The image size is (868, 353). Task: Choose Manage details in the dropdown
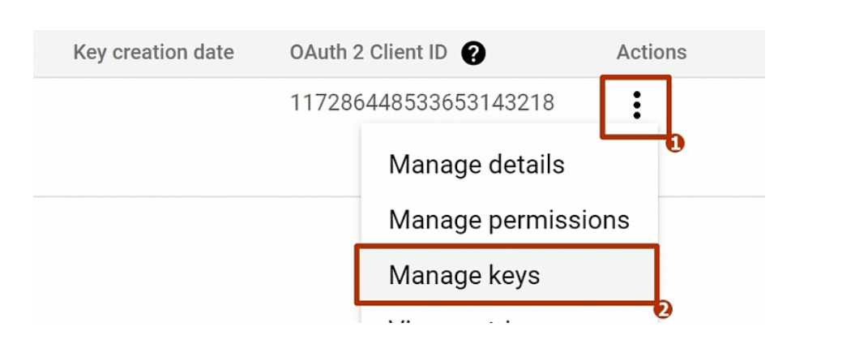coord(477,165)
